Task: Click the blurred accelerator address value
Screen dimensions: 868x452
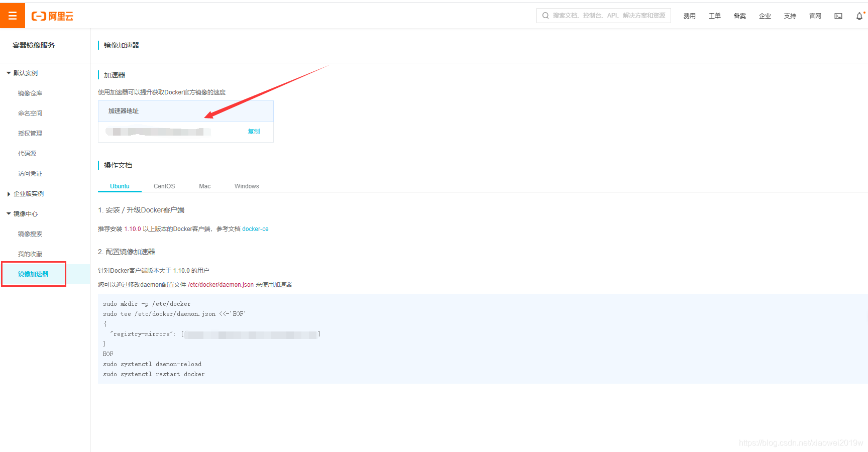Action: point(157,132)
